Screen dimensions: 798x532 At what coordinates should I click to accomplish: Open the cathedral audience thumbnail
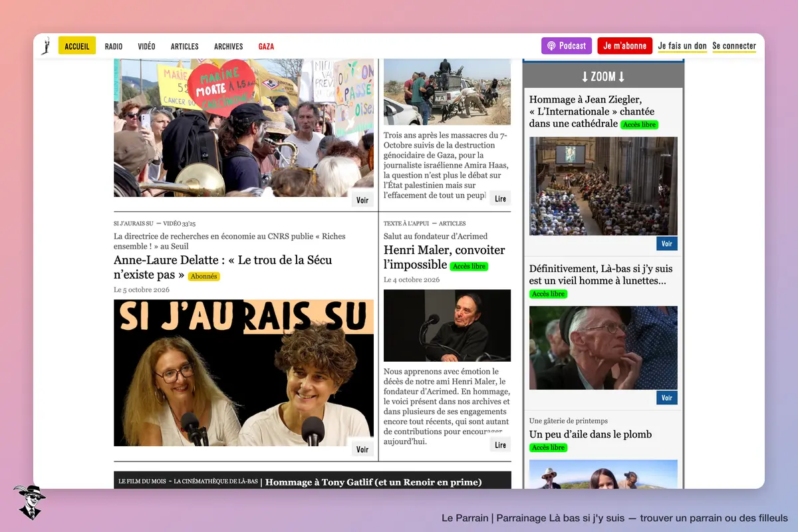pyautogui.click(x=603, y=186)
